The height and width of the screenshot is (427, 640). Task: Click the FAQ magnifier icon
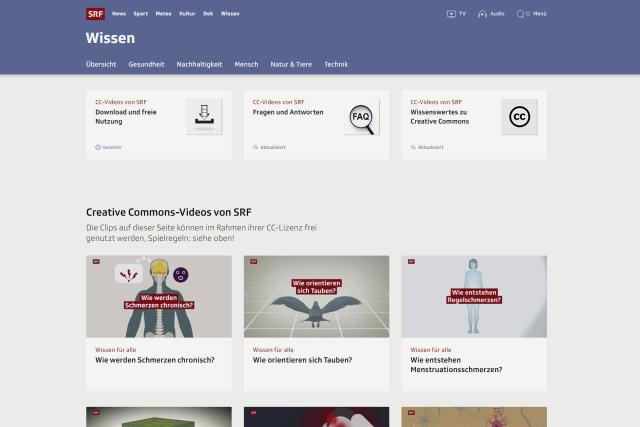pyautogui.click(x=361, y=117)
